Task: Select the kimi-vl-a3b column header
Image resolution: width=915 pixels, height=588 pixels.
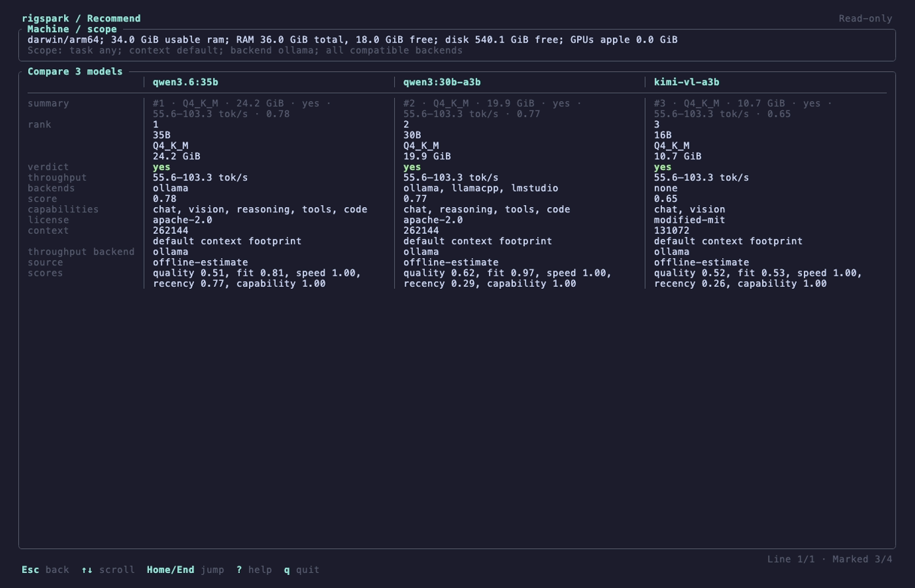Action: [686, 82]
